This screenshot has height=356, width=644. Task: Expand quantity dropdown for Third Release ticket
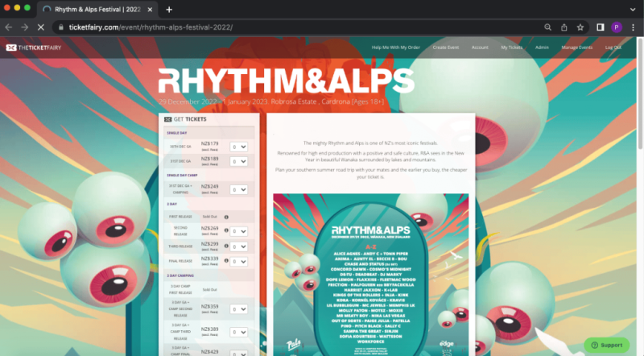point(238,246)
